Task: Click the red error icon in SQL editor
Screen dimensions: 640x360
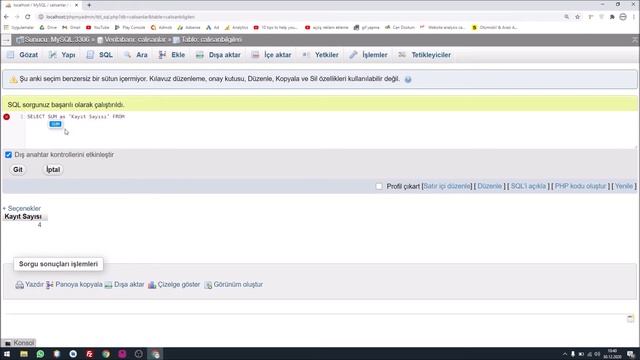Action: tap(7, 117)
